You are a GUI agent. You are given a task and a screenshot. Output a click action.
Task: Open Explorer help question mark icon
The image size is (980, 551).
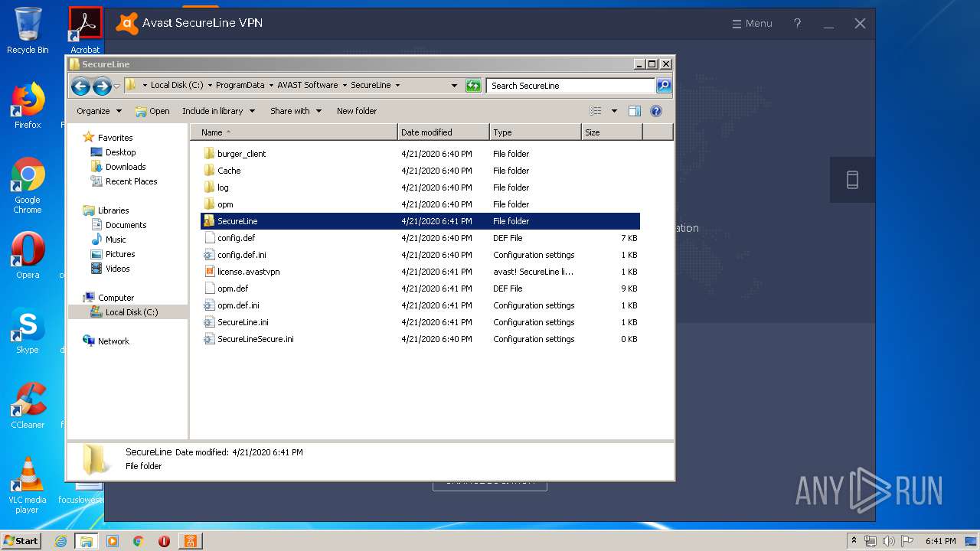pos(656,111)
